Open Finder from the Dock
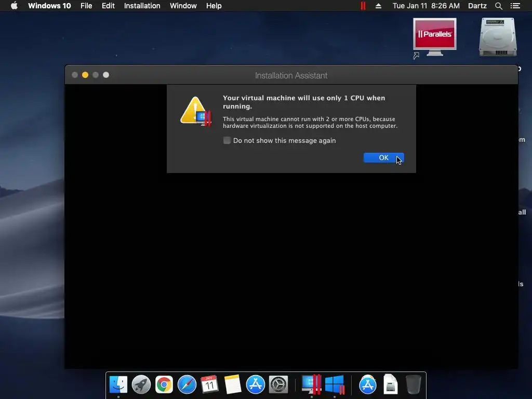Screen dimensions: 532x399 (x=118, y=384)
